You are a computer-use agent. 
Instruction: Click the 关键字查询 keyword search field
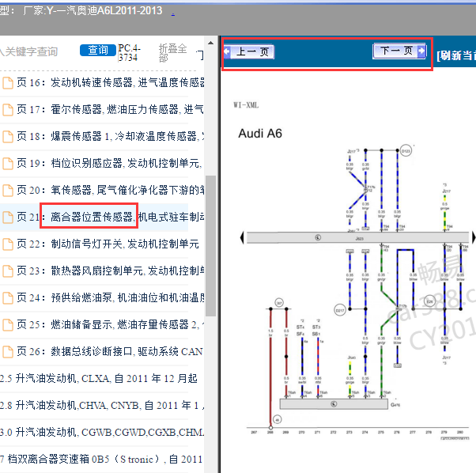[x=29, y=51]
